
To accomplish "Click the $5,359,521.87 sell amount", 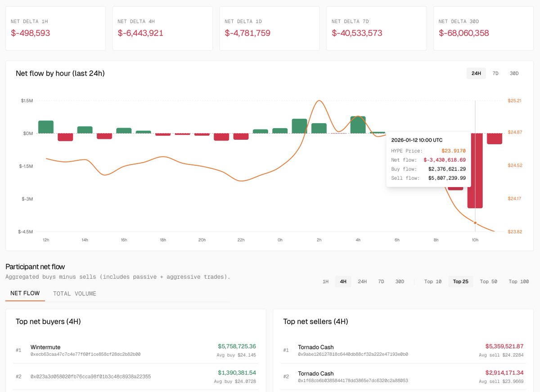I will (504, 346).
